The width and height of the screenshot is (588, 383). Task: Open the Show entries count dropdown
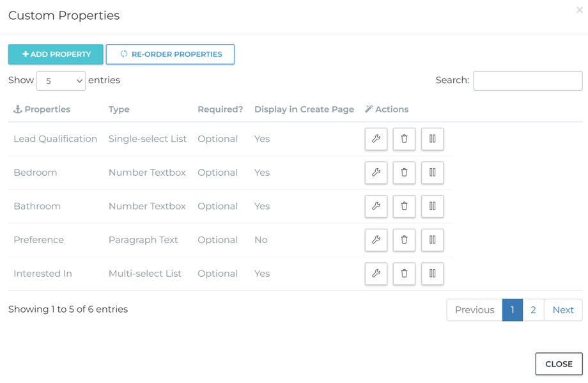point(61,81)
